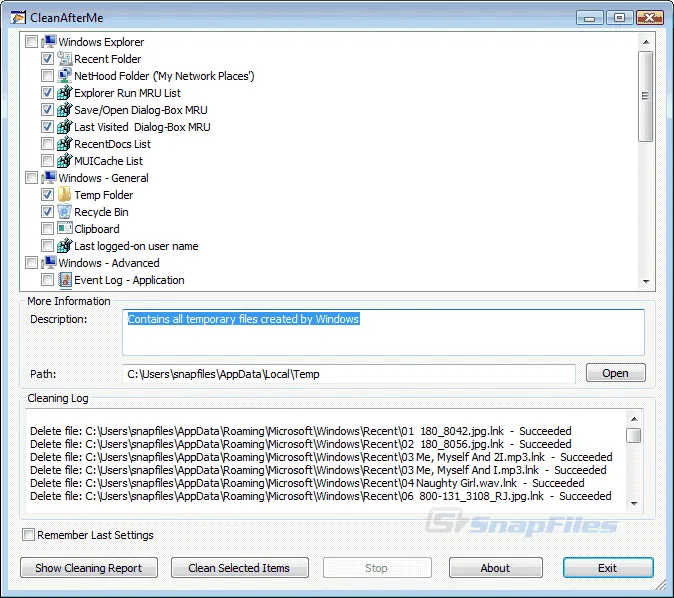
Task: Click the Temp Folder yellow folder icon
Action: (x=64, y=195)
